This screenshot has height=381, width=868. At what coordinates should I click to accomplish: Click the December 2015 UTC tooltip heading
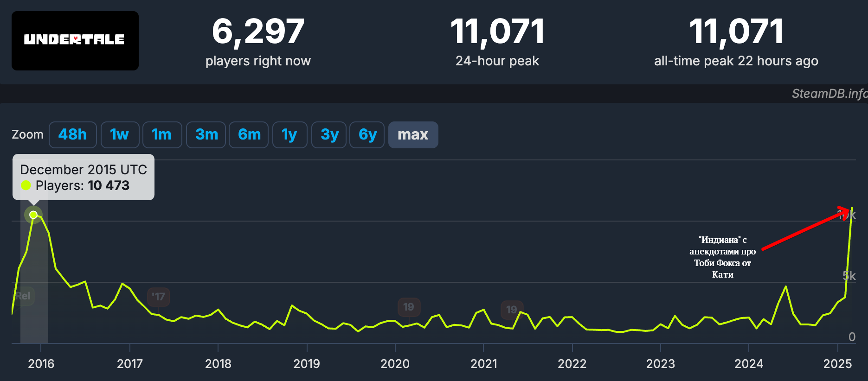(x=84, y=170)
